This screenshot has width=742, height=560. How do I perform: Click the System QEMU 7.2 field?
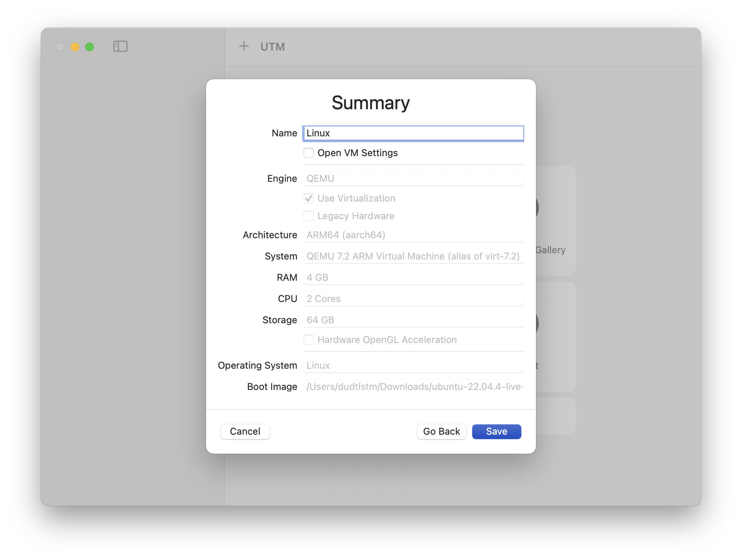(x=413, y=256)
